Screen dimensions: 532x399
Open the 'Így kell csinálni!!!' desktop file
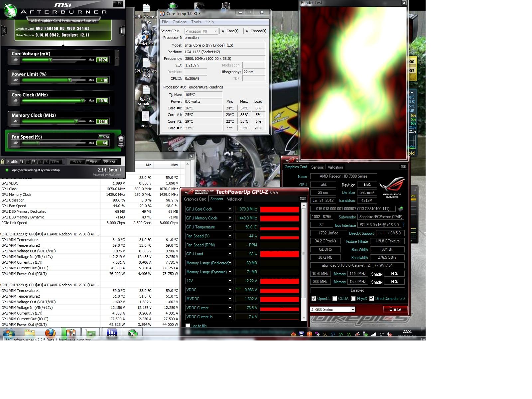[146, 95]
